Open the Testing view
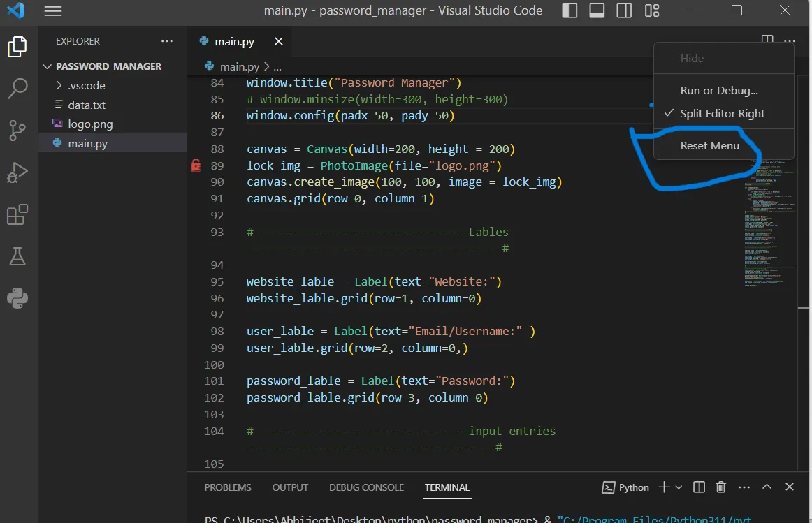This screenshot has height=523, width=812. pos(17,257)
